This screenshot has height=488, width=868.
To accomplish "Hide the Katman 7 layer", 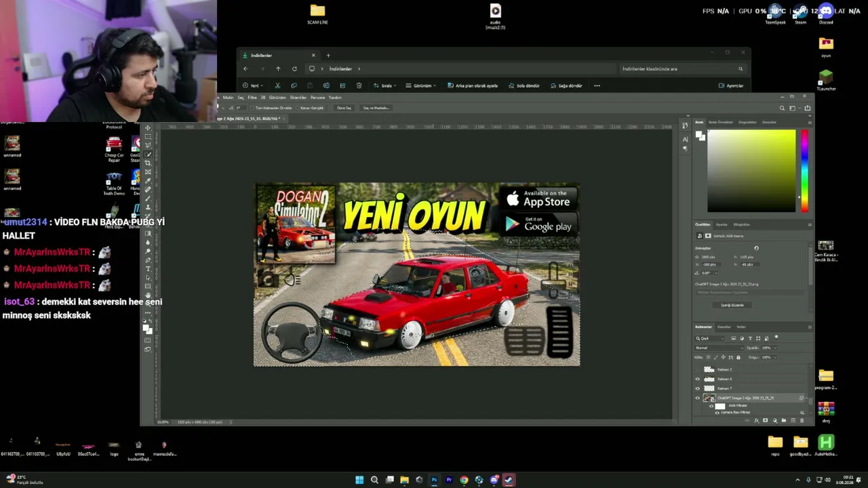I will [698, 388].
